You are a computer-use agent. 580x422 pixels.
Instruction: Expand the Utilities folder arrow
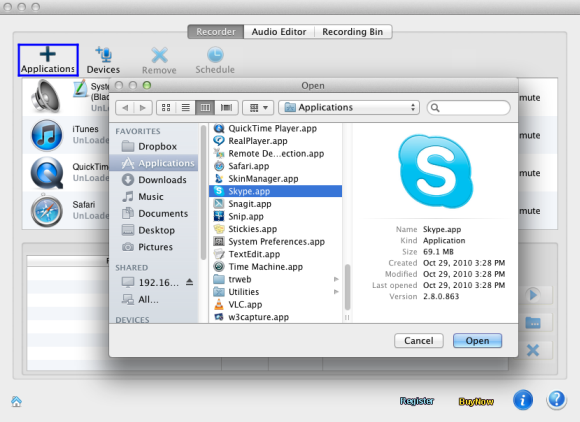(x=336, y=292)
